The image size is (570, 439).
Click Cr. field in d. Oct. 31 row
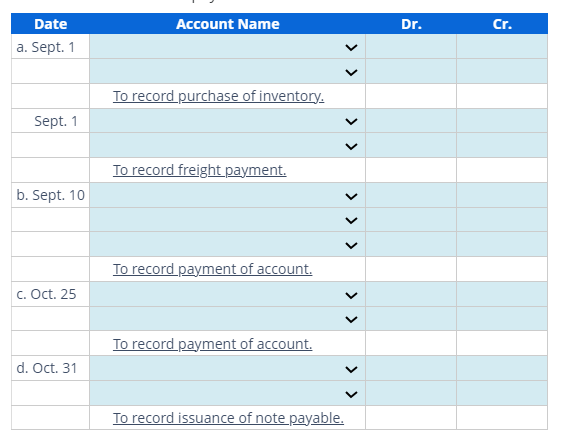[x=502, y=368]
